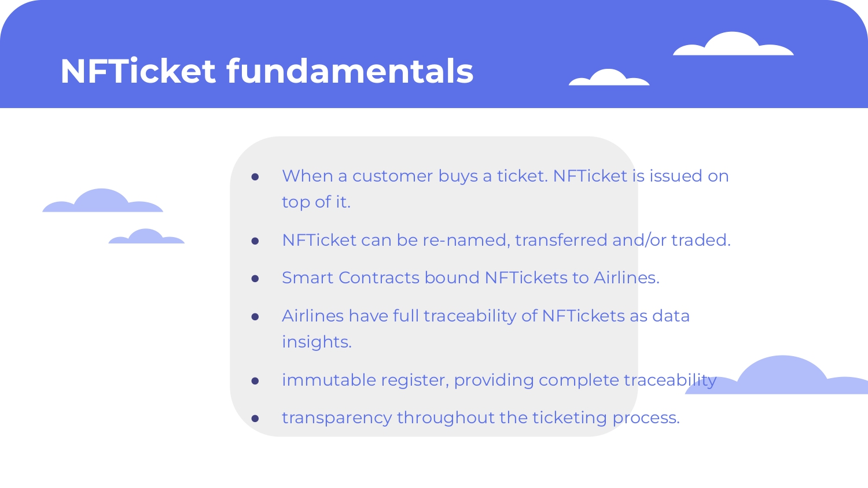
Task: Click the bullet dot before 'Smart Contracts'
Action: click(255, 279)
